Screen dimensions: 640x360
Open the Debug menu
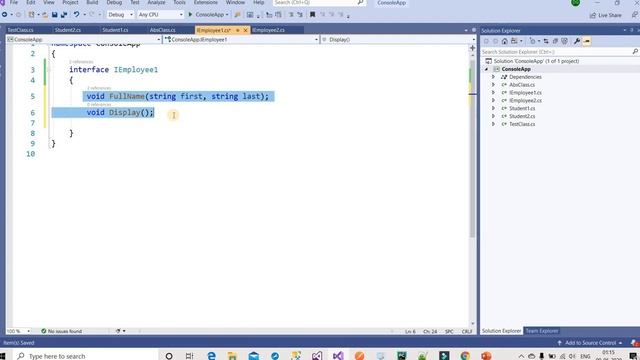click(x=114, y=2)
